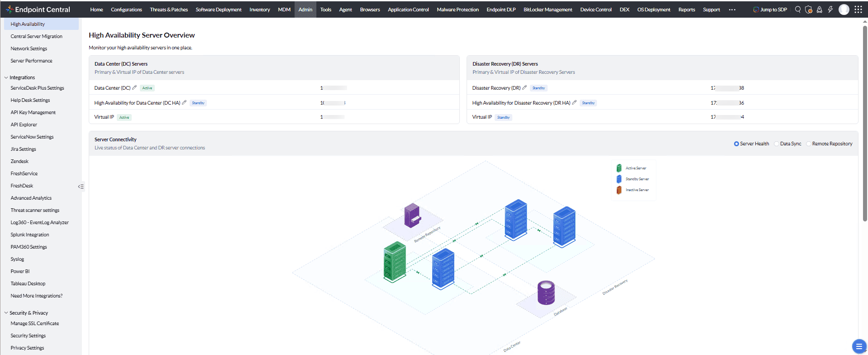Screen dimensions: 868x355
Task: Edit Data Center (DC) with pencil icon
Action: [134, 88]
